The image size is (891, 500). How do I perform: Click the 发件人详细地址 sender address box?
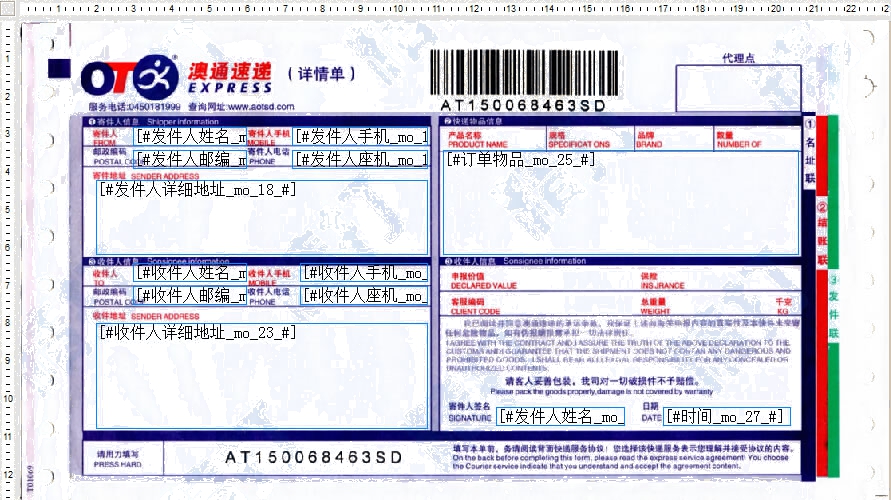pyautogui.click(x=262, y=218)
